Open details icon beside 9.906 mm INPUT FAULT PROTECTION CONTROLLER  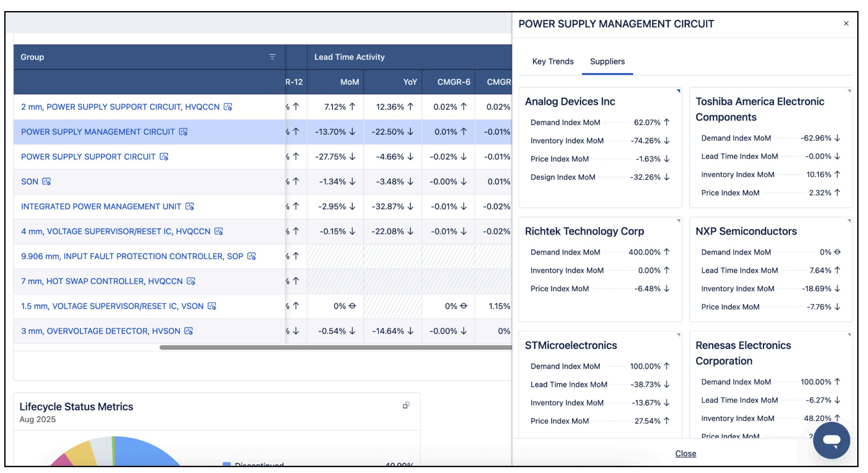pyautogui.click(x=252, y=257)
